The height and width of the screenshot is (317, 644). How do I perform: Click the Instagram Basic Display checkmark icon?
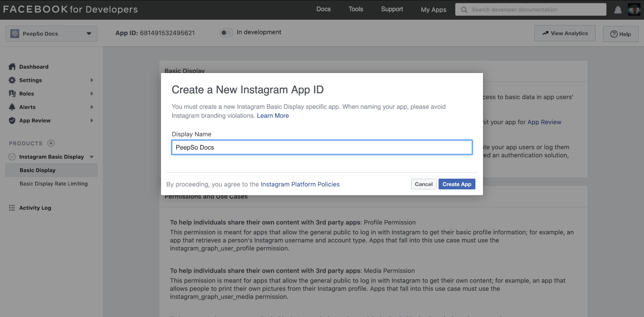click(12, 157)
